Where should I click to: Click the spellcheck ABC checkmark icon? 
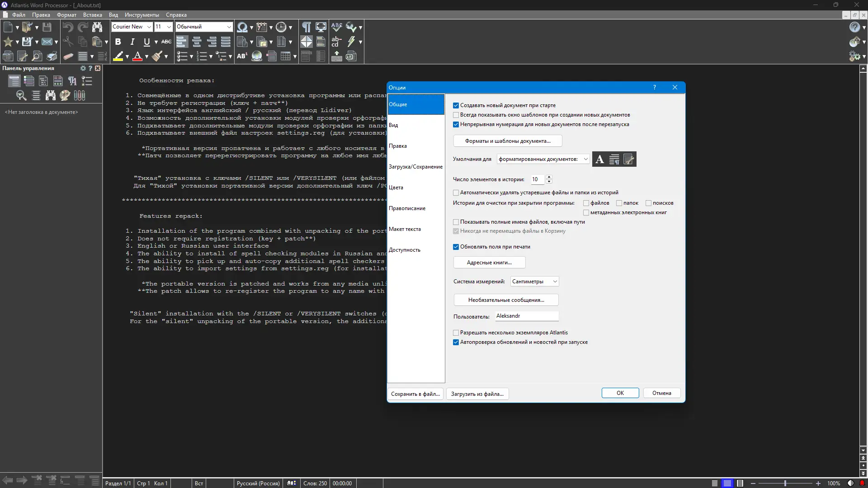(x=336, y=27)
